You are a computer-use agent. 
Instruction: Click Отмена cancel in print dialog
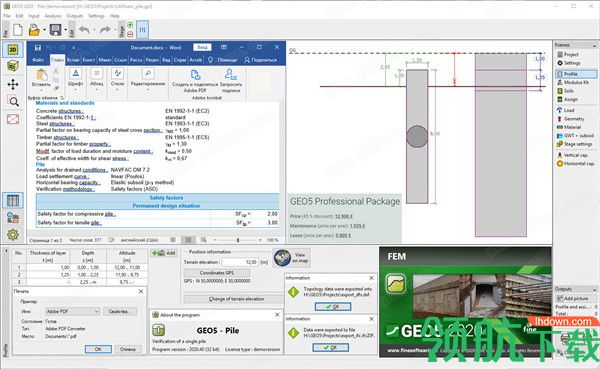pos(128,349)
